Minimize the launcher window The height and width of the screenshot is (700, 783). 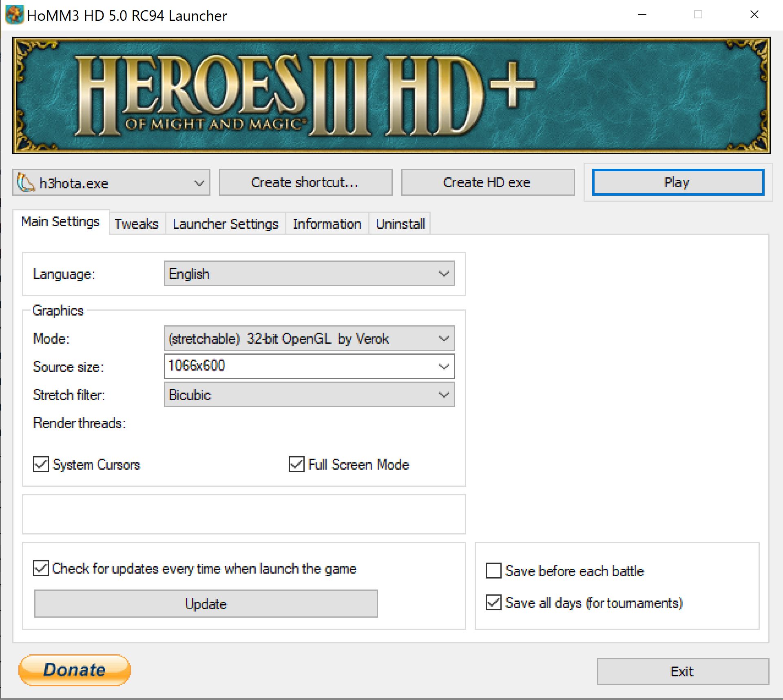[x=642, y=15]
